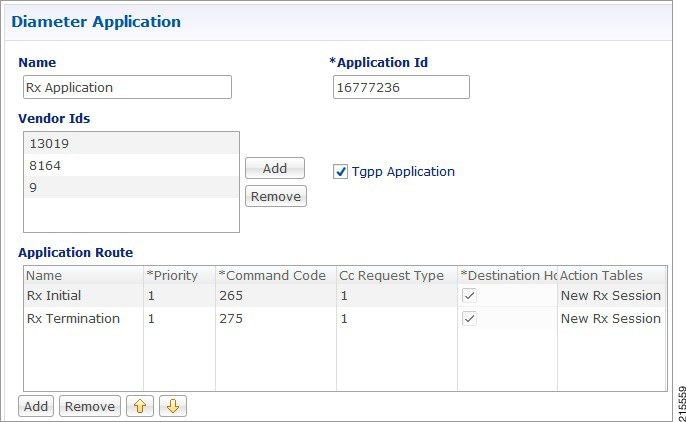This screenshot has width=686, height=422.
Task: Select vendor id 8164 in the list
Action: (x=131, y=165)
